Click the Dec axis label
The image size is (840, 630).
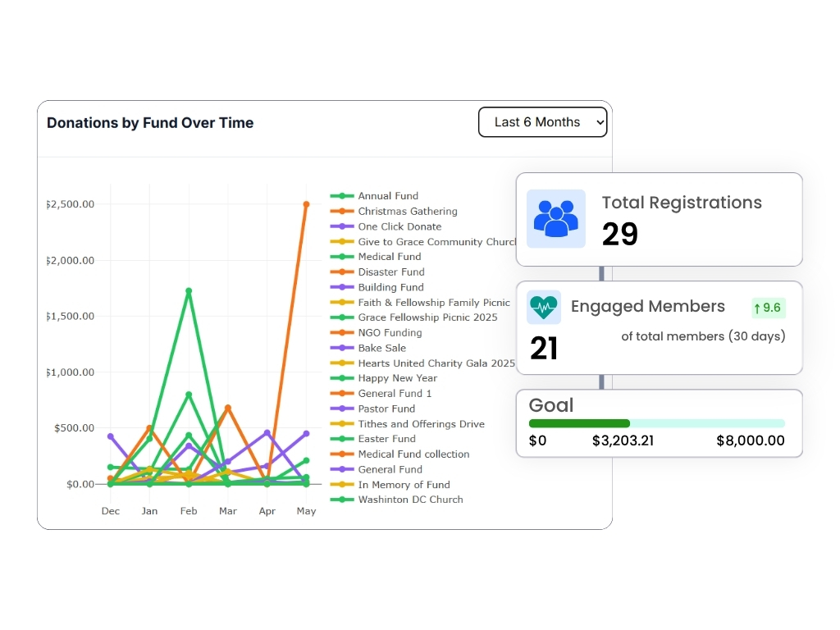point(111,511)
